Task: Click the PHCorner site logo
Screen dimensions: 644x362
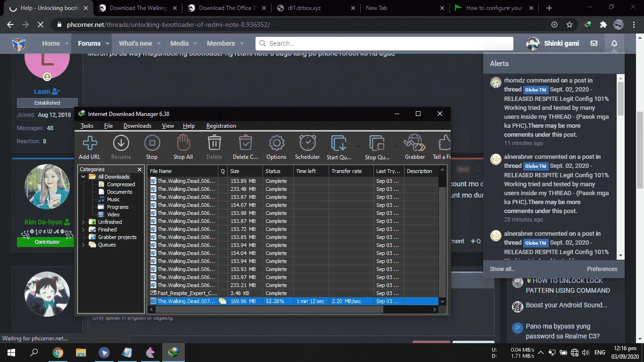Action: coord(19,44)
